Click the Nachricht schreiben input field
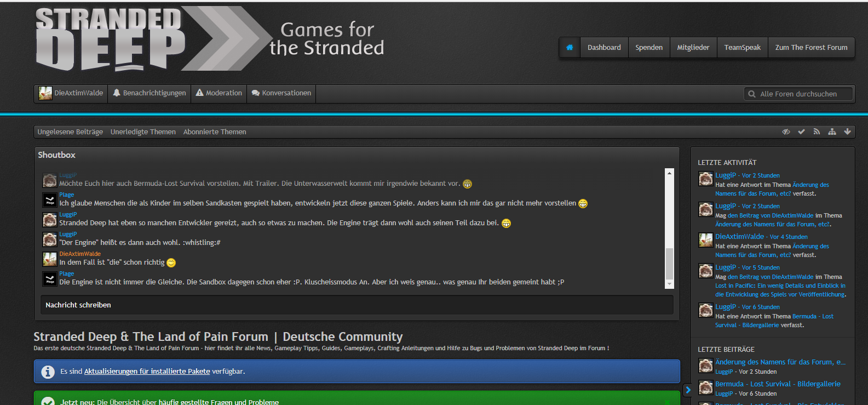Screen dimensions: 868x405 point(357,305)
